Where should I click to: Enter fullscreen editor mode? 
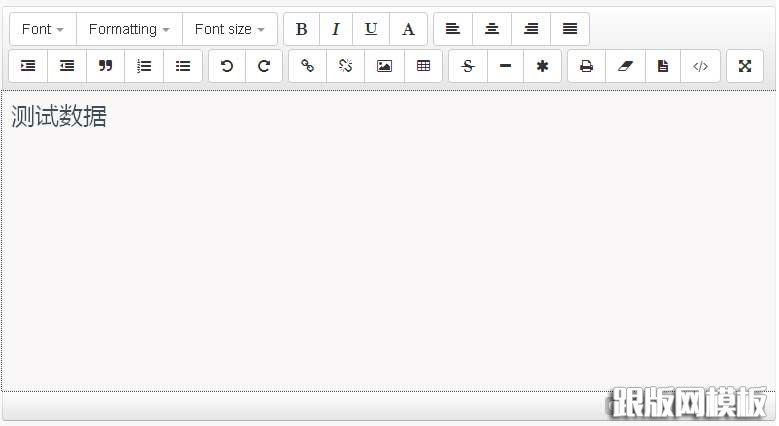(x=745, y=66)
